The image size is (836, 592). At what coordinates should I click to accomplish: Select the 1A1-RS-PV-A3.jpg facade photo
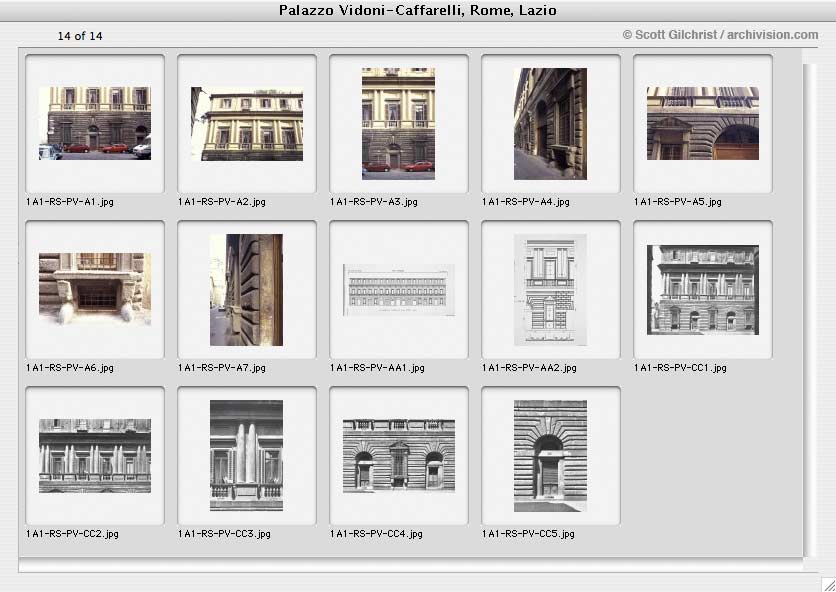click(x=398, y=123)
